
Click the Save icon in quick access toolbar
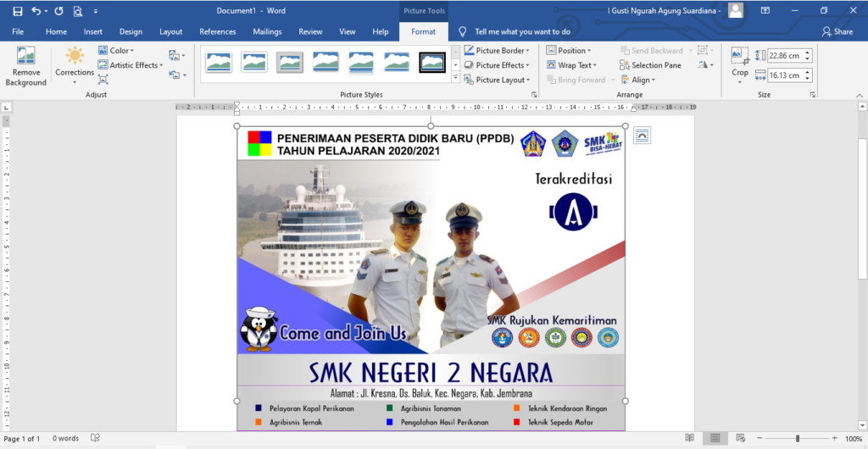17,11
